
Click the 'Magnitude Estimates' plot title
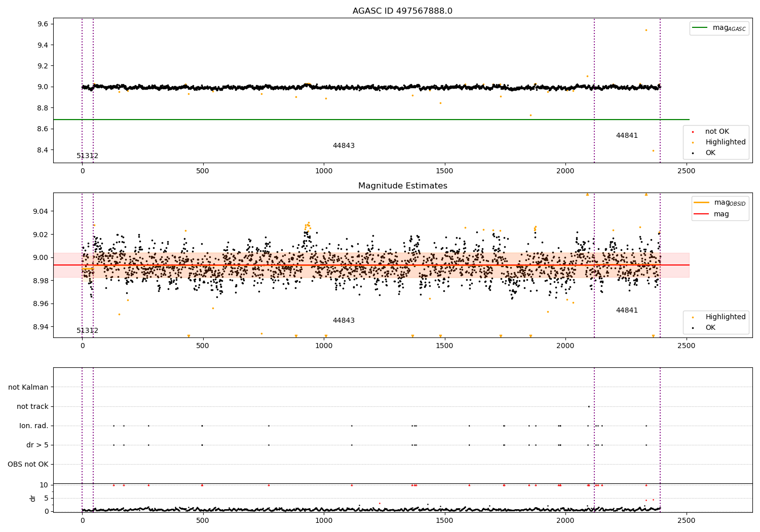402,186
